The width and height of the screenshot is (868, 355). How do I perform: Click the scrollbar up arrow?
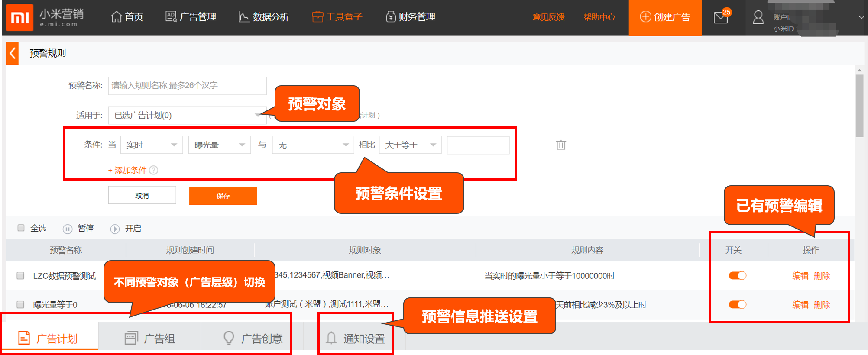click(859, 70)
